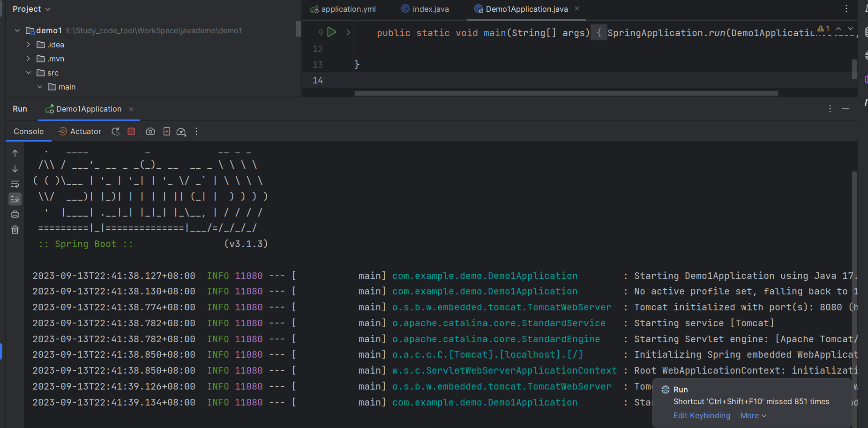Image resolution: width=868 pixels, height=428 pixels.
Task: Open the More dropdown in the Run notification
Action: pyautogui.click(x=753, y=415)
